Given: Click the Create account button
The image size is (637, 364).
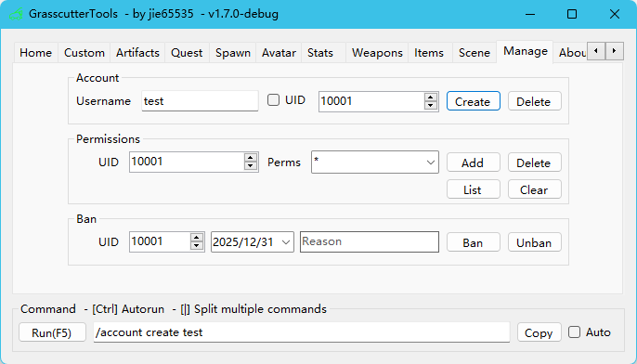Looking at the screenshot, I should click(x=474, y=101).
